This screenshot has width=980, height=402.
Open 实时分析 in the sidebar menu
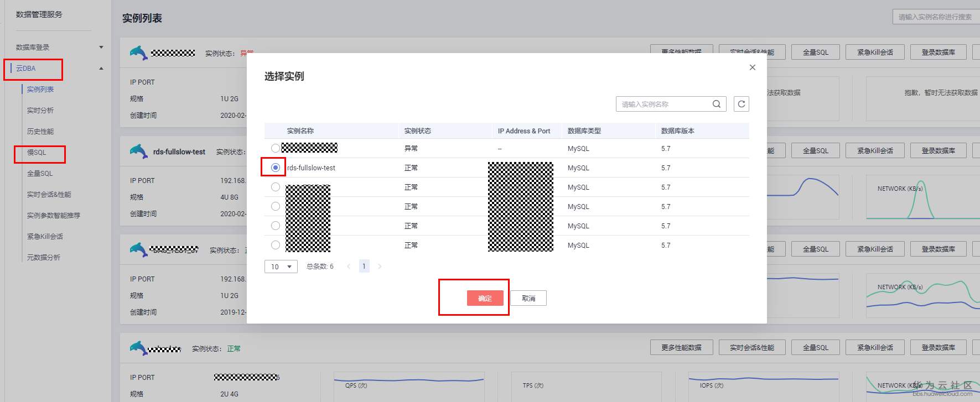coord(40,111)
